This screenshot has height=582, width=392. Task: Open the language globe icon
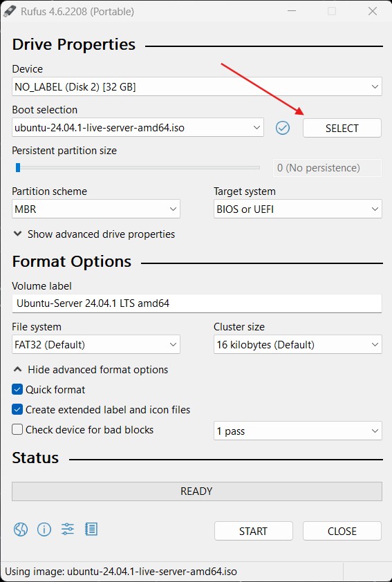pos(21,529)
